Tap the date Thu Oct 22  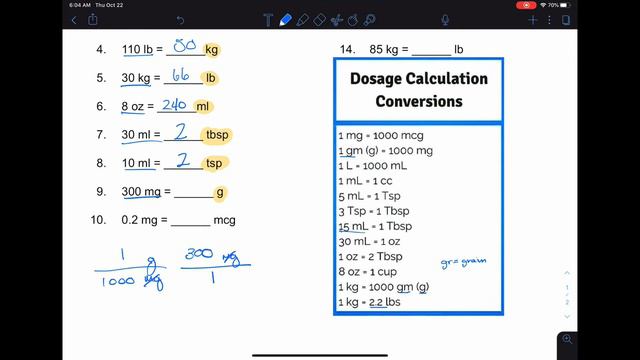109,5
